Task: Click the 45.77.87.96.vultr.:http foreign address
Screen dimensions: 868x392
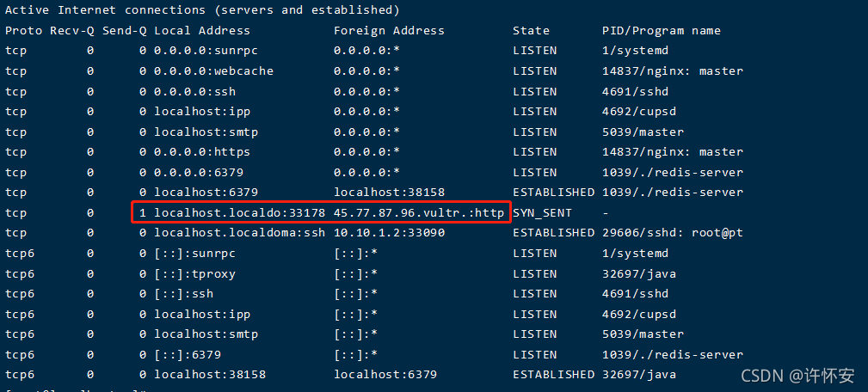Action: tap(418, 212)
